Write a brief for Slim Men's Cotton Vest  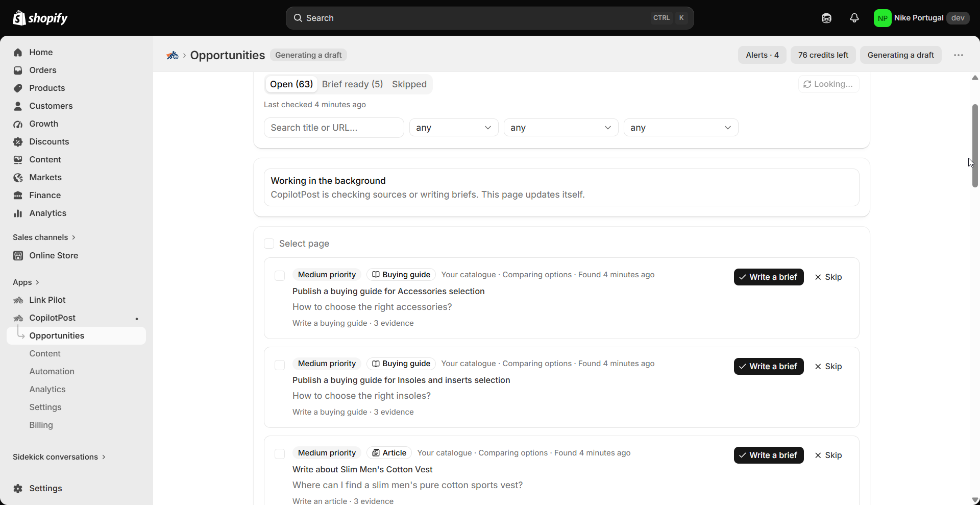pos(769,455)
